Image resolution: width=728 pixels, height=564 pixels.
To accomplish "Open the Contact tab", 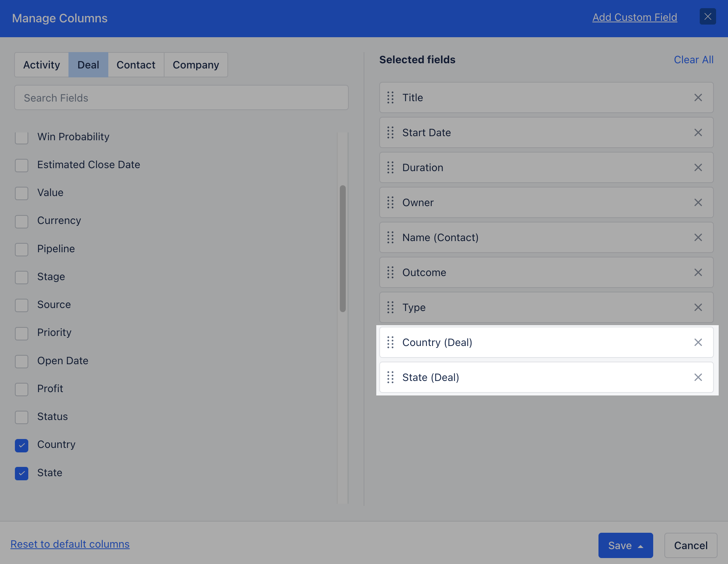I will [136, 65].
